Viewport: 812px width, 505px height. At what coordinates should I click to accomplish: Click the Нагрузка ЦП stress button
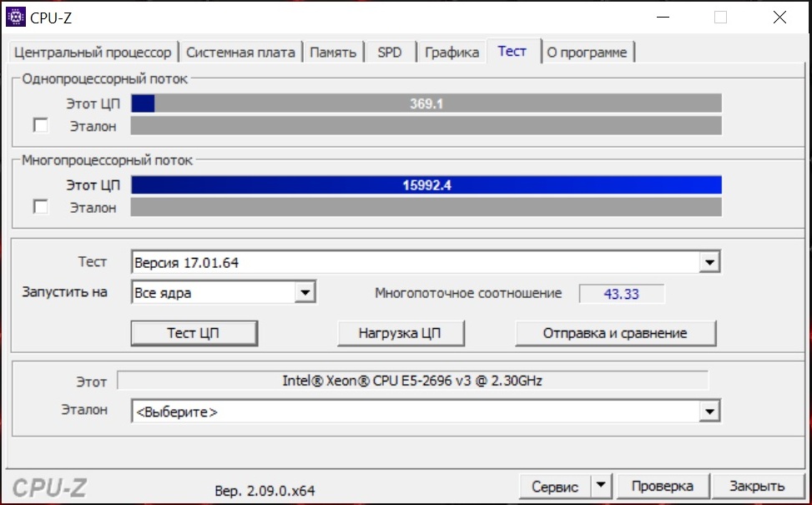[x=401, y=333]
